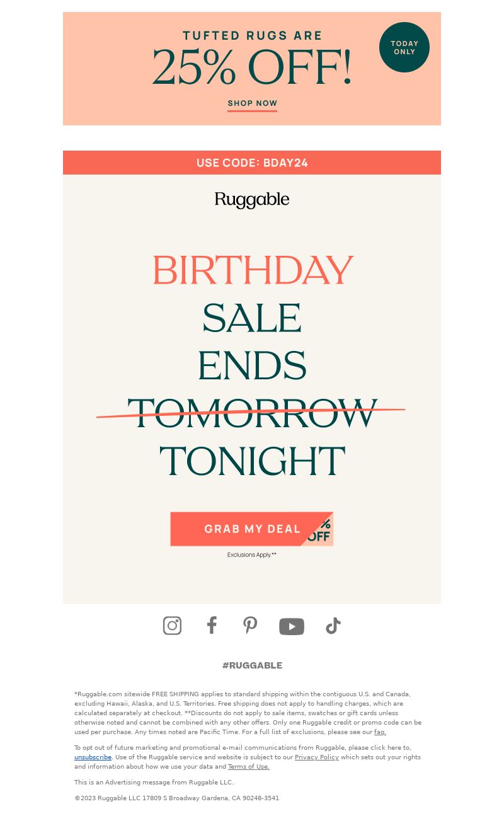Click the crossed-out TOMORROW text
The height and width of the screenshot is (821, 504).
[252, 413]
